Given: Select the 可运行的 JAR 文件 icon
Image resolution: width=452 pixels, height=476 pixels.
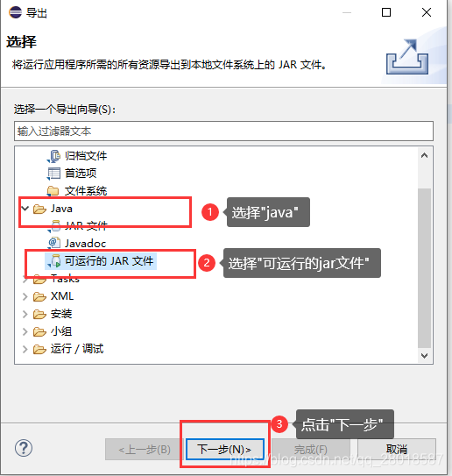Looking at the screenshot, I should [x=54, y=261].
